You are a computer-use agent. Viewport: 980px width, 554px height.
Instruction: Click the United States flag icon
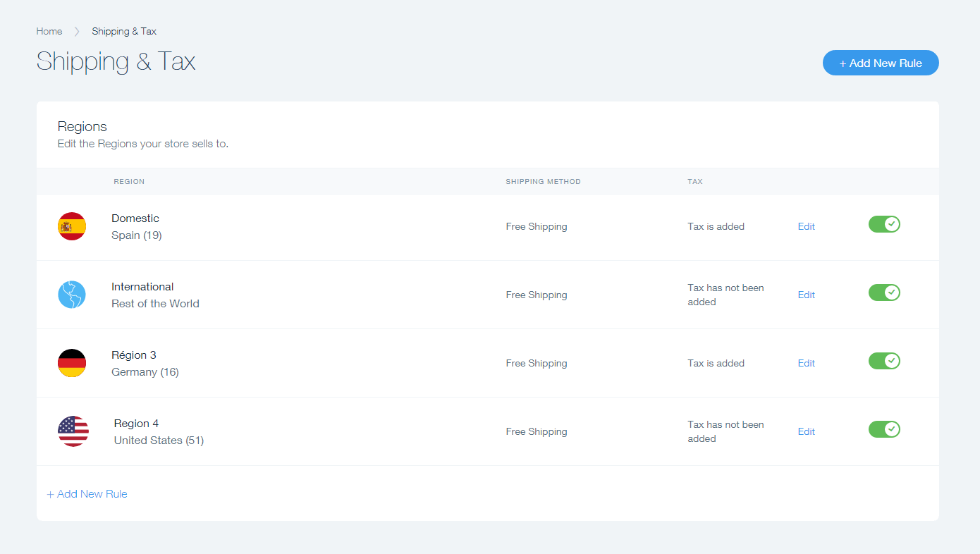click(73, 431)
